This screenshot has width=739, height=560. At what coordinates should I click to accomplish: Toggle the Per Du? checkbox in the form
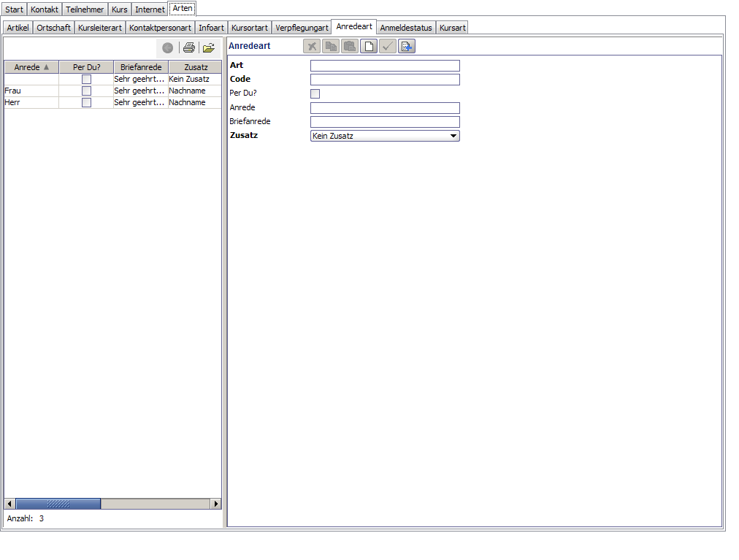pyautogui.click(x=315, y=93)
